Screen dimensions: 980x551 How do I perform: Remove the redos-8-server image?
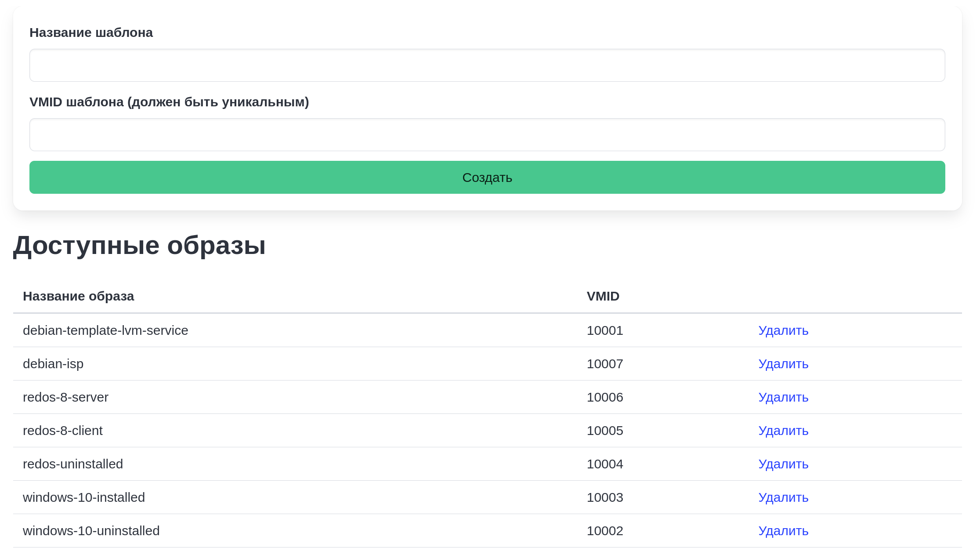tap(783, 397)
